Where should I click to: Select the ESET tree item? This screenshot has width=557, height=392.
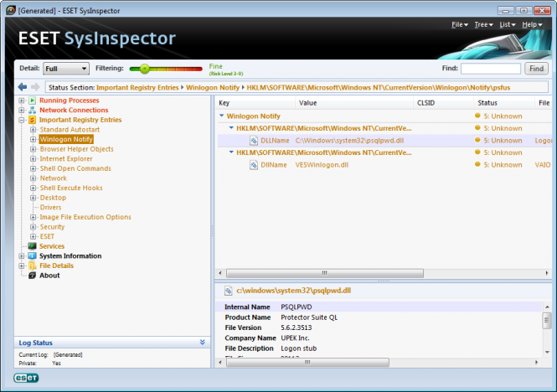(x=47, y=237)
